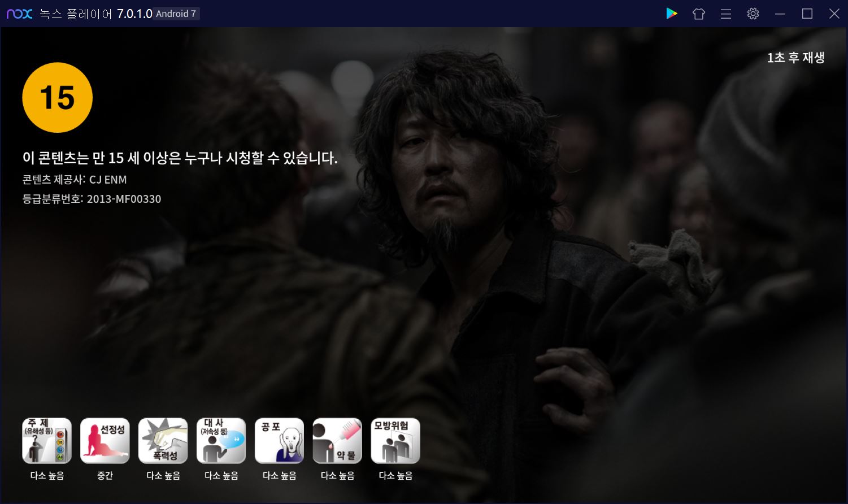Click the '콘텐츠 제공사: CJ ENM' text

click(x=75, y=180)
